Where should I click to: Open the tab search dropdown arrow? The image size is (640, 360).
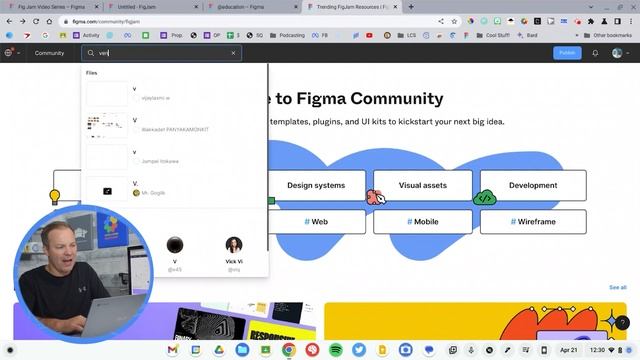click(x=591, y=7)
